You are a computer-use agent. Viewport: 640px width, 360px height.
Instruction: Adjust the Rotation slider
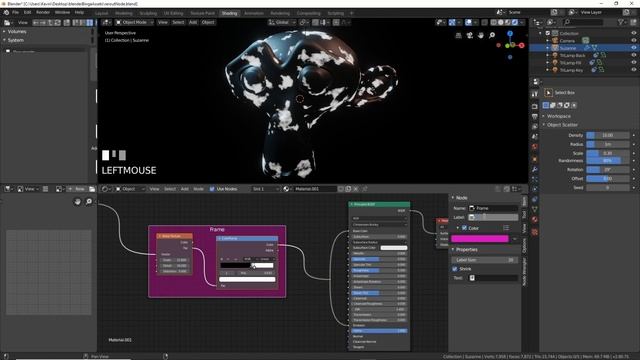point(608,169)
